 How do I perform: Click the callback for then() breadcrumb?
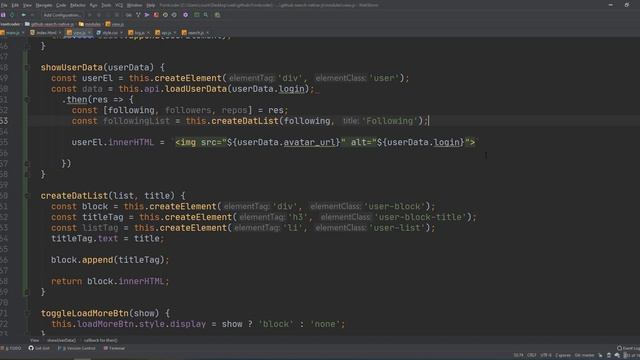100,340
